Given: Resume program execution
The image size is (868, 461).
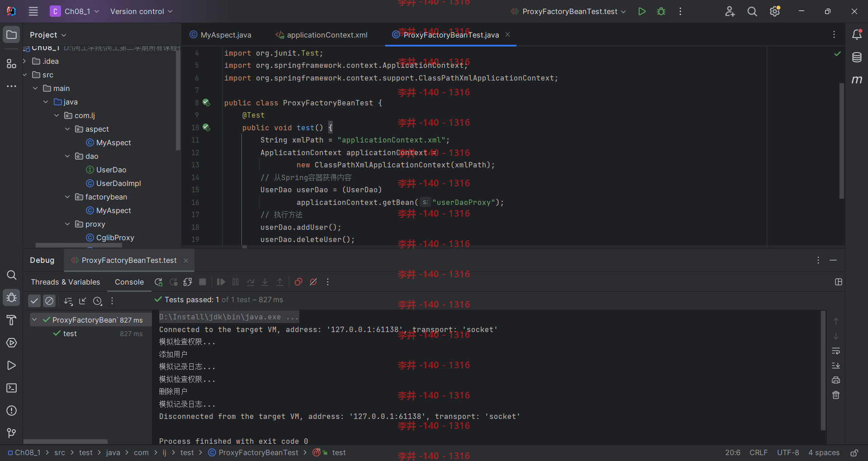Looking at the screenshot, I should tap(221, 282).
